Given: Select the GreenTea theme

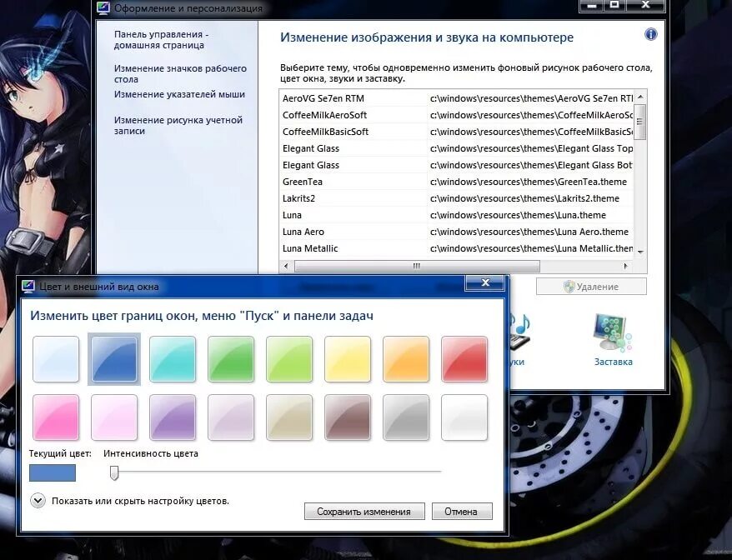Looking at the screenshot, I should (457, 182).
